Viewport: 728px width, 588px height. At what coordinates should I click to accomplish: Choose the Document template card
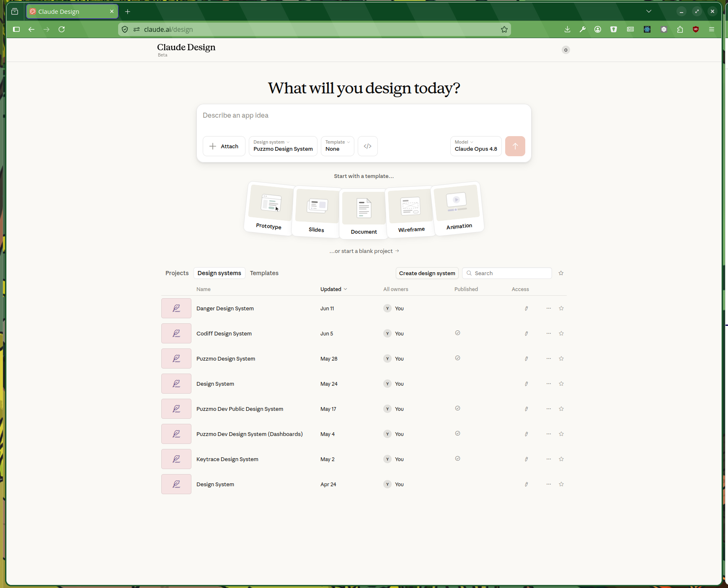click(364, 214)
